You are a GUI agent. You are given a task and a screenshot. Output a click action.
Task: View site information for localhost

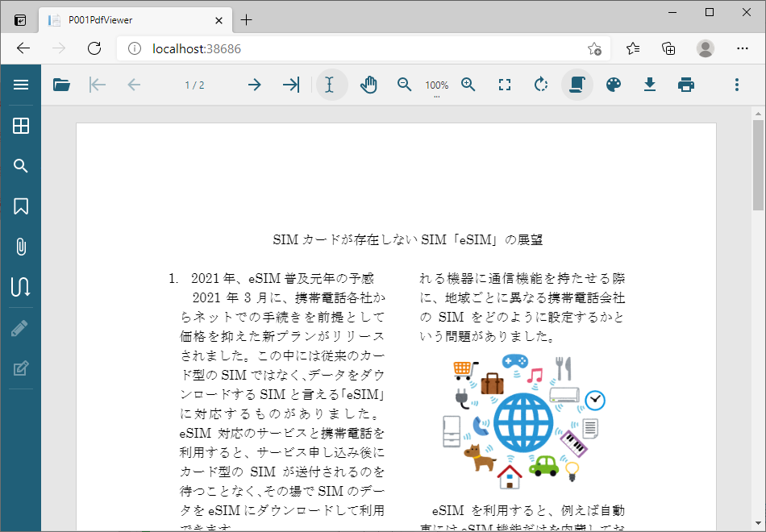(135, 48)
